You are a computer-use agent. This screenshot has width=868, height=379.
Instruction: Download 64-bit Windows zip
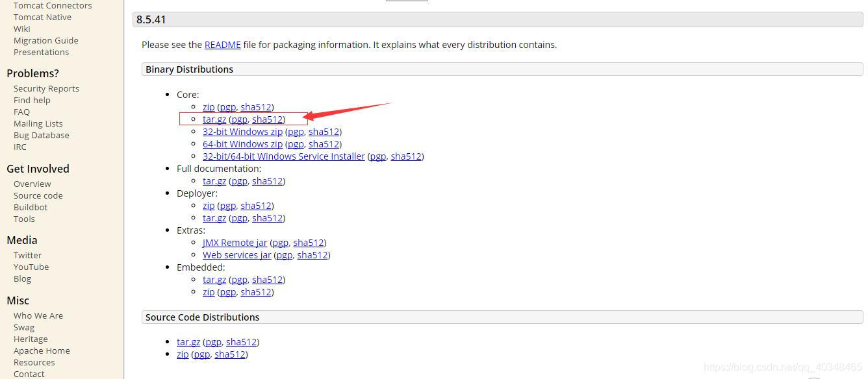242,144
